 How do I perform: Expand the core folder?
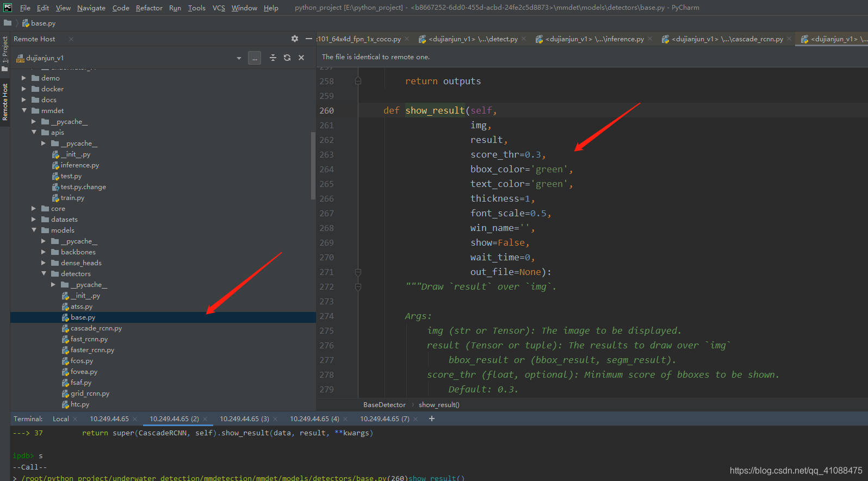click(34, 209)
